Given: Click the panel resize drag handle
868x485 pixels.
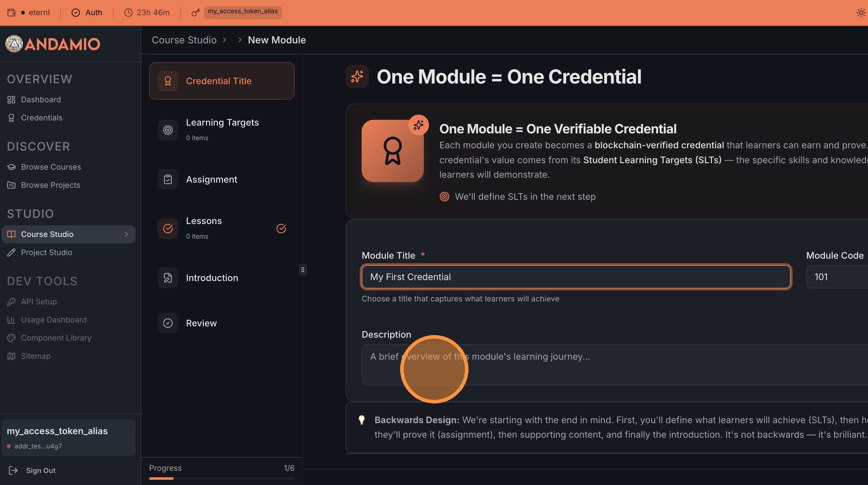Looking at the screenshot, I should pos(302,270).
